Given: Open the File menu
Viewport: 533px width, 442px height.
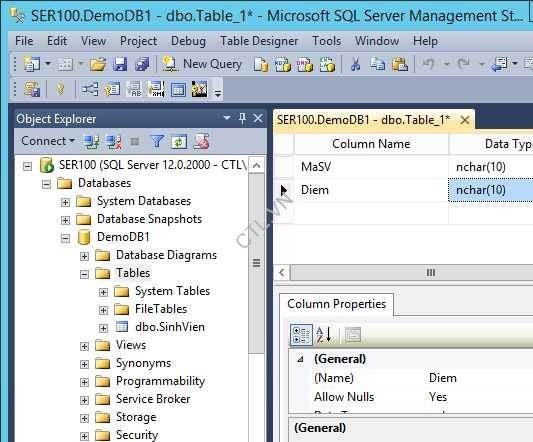Looking at the screenshot, I should 24,41.
